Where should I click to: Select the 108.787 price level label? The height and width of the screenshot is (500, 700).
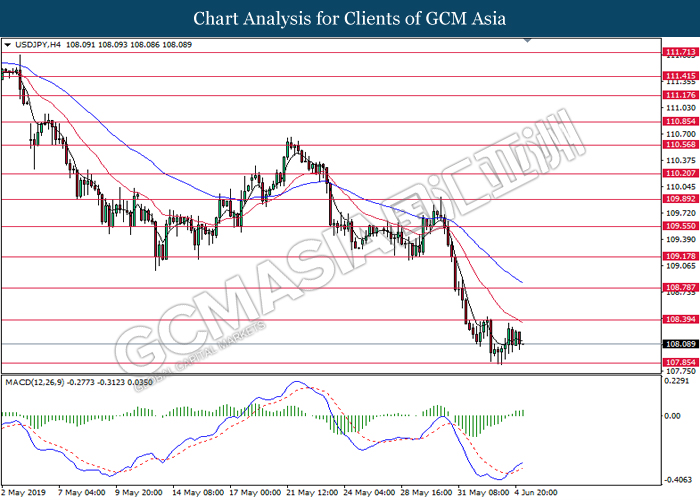click(680, 288)
